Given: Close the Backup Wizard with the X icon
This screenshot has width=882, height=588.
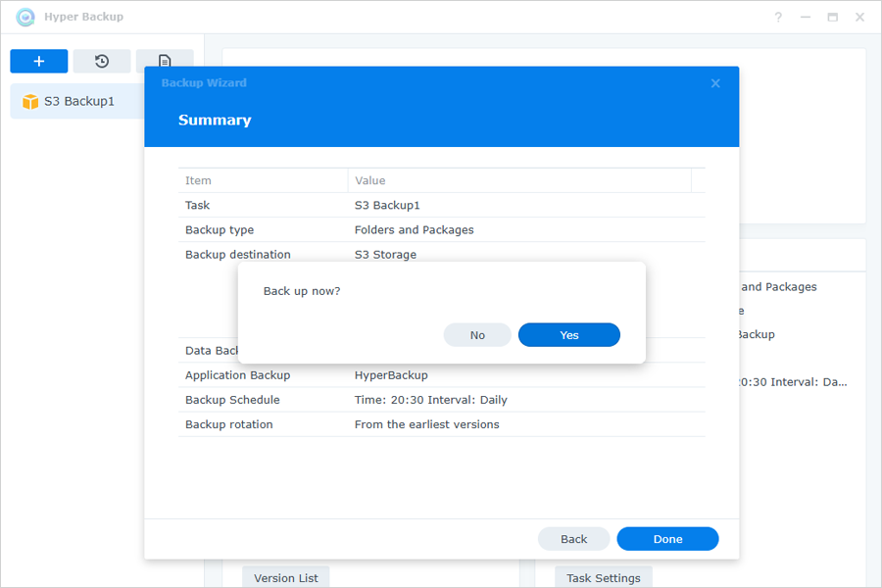Looking at the screenshot, I should (x=715, y=83).
